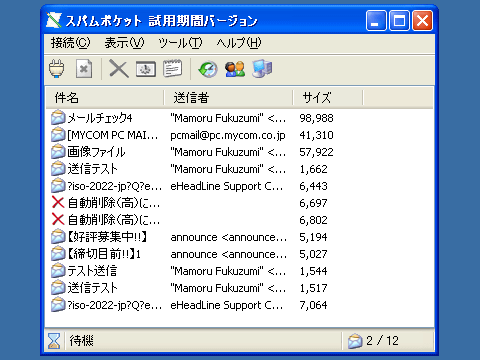
Task: Click envelope icon of [MYCOM PC MAI... row
Action: click(58, 135)
